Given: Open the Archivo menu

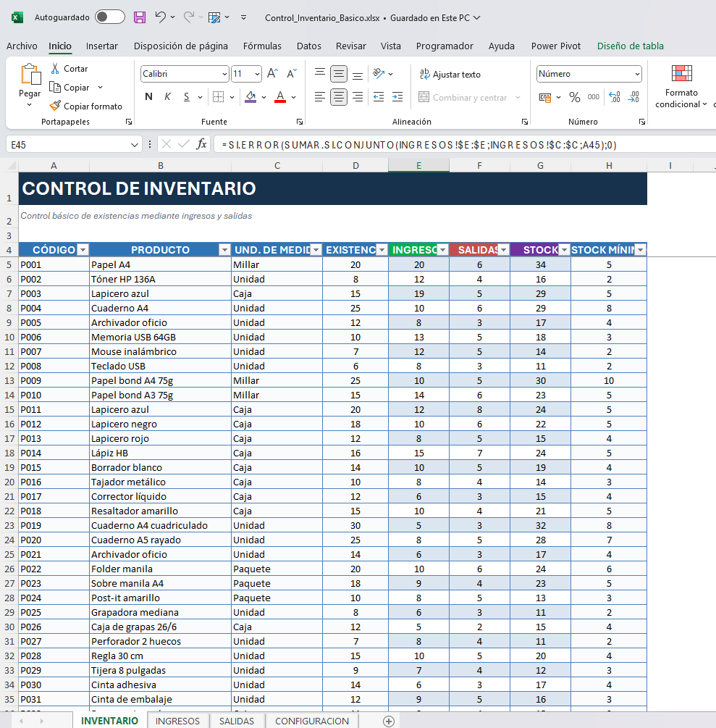Looking at the screenshot, I should 22,46.
